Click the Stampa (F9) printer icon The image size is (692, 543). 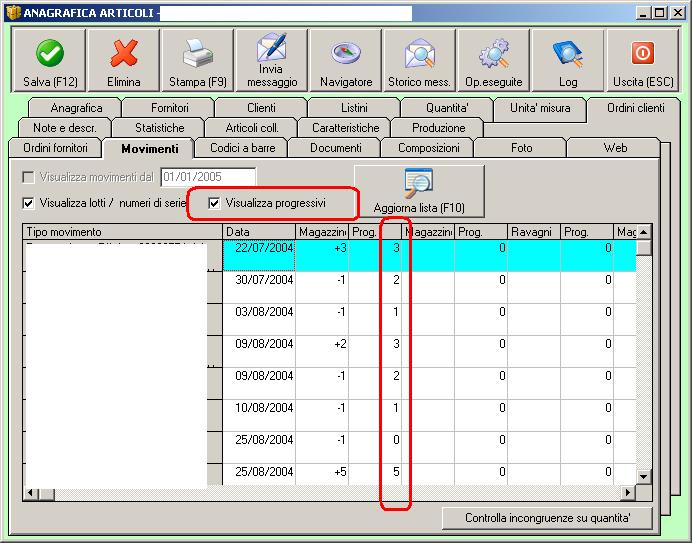coord(198,53)
